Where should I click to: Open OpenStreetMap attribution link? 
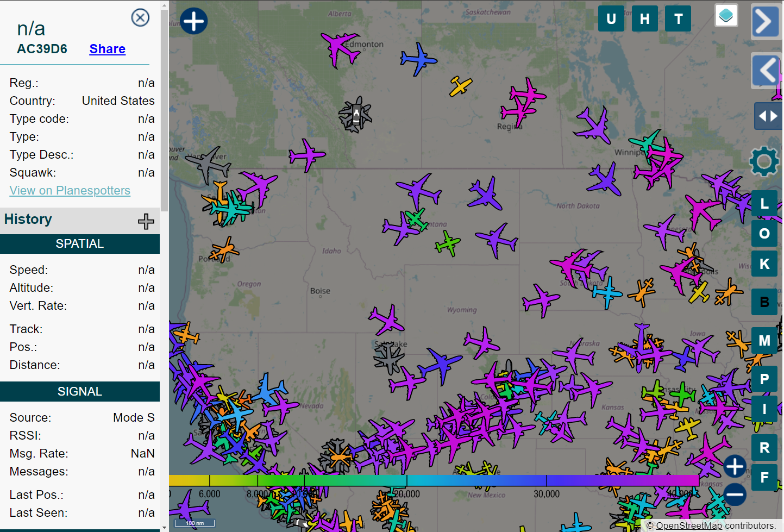pyautogui.click(x=688, y=525)
